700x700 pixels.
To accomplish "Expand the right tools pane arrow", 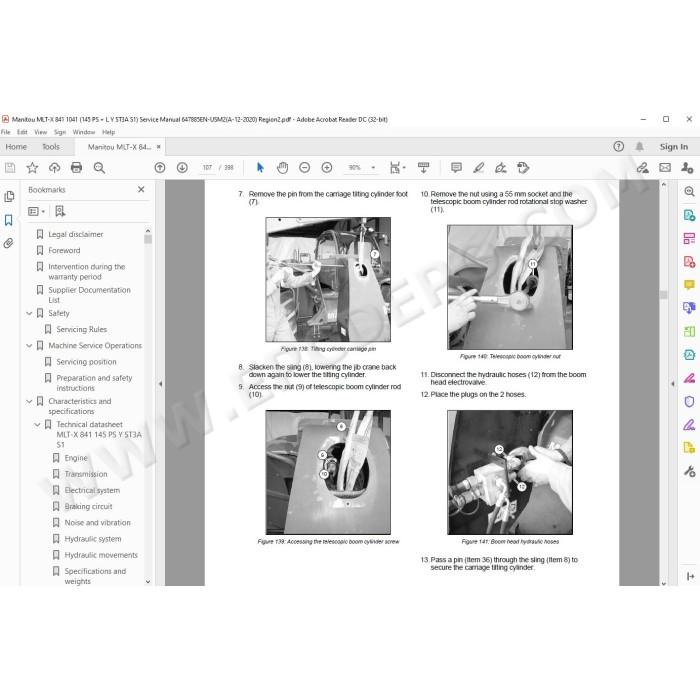I will 673,383.
